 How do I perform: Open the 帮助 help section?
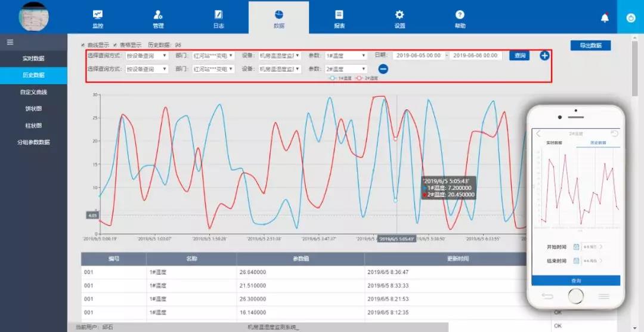click(x=460, y=18)
